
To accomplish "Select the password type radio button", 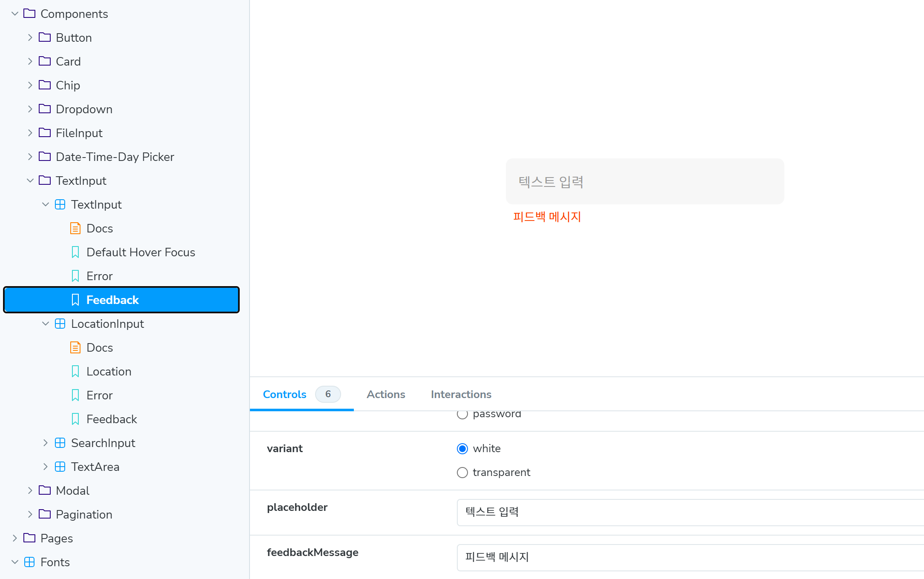I will point(462,414).
